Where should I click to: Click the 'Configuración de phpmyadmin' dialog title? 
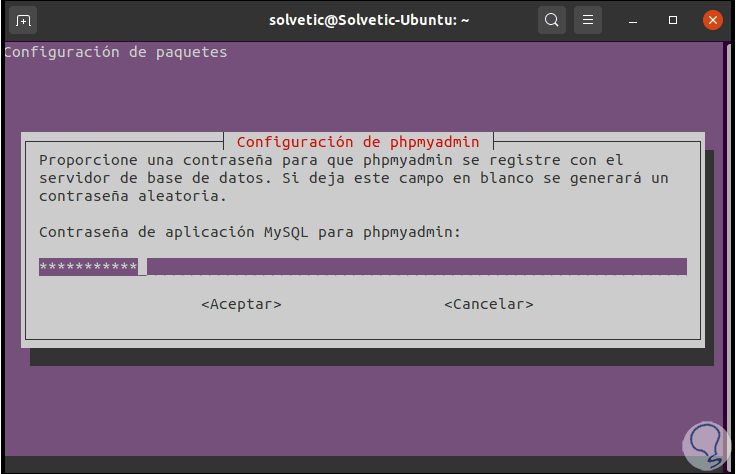point(358,142)
